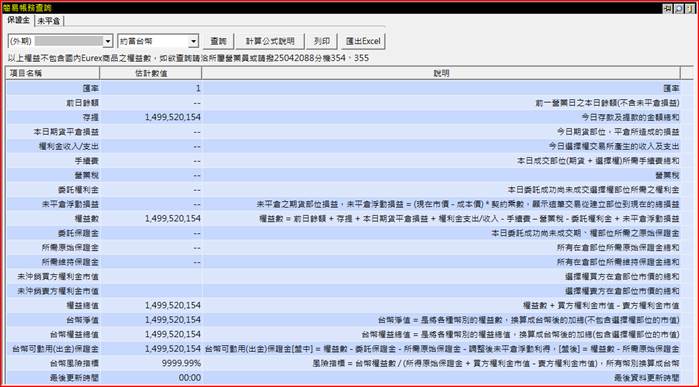This screenshot has width=699, height=387.
Task: Select the 本日期貨平倉損益 row label
Action: [x=66, y=132]
